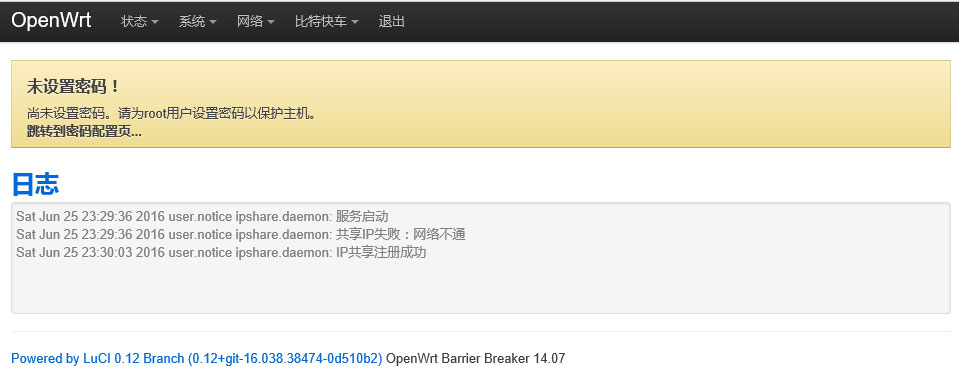
Task: Click the 日志 page heading
Action: 35,184
